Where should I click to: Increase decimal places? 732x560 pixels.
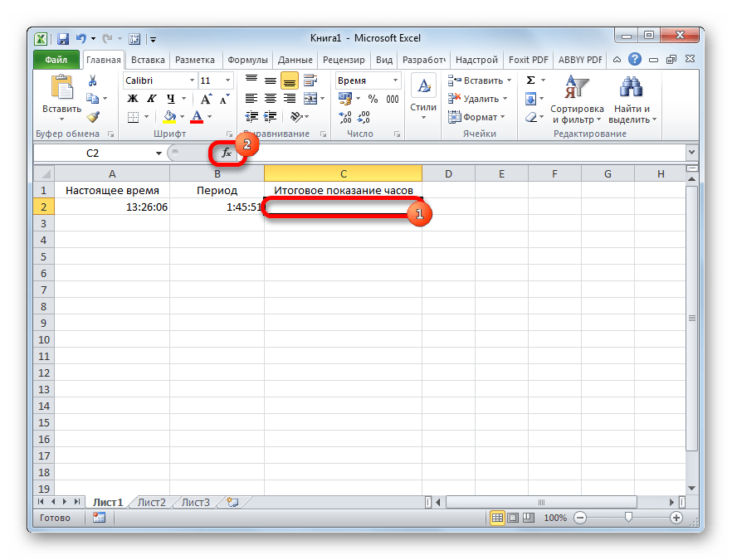[345, 117]
